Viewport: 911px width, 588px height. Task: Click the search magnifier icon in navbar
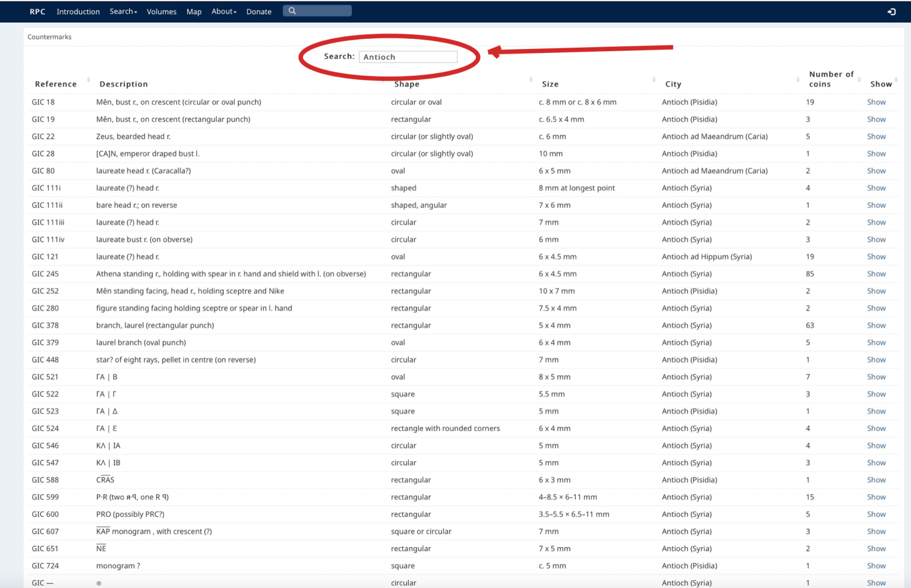pos(292,11)
